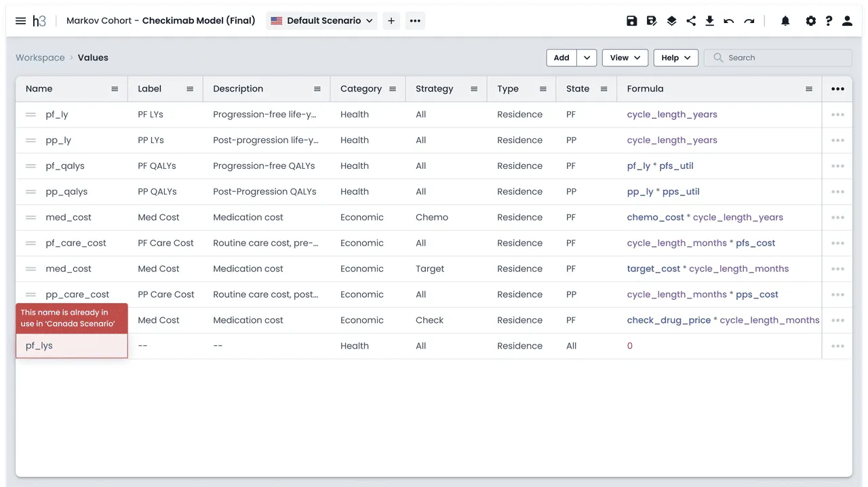Click formula check_drug_price * cycle_length_months
This screenshot has height=487, width=868.
pos(723,320)
